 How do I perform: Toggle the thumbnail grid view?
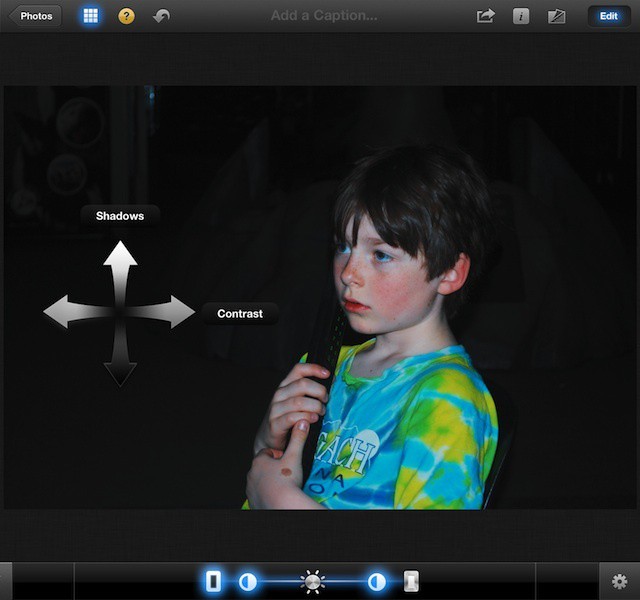(91, 16)
